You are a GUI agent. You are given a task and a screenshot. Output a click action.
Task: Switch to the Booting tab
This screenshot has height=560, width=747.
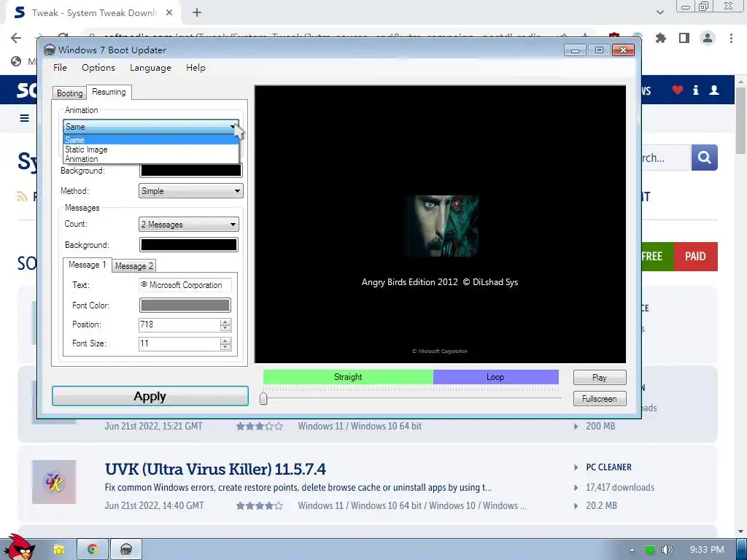(69, 93)
